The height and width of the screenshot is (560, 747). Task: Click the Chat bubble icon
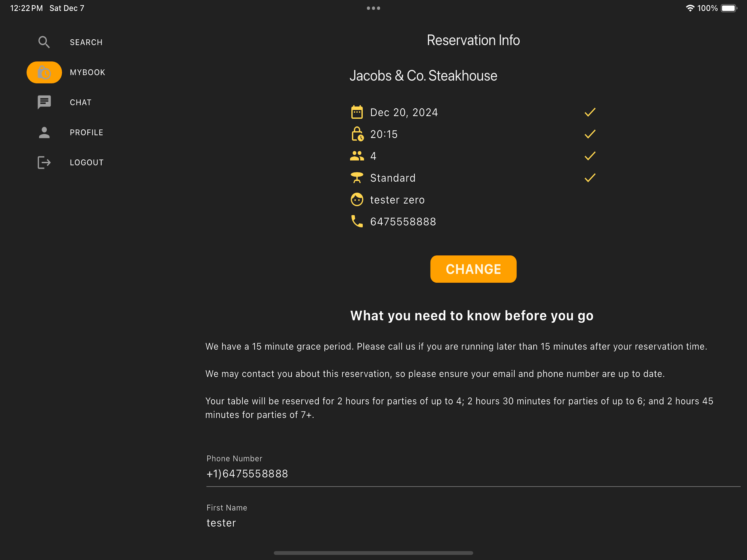coord(44,102)
